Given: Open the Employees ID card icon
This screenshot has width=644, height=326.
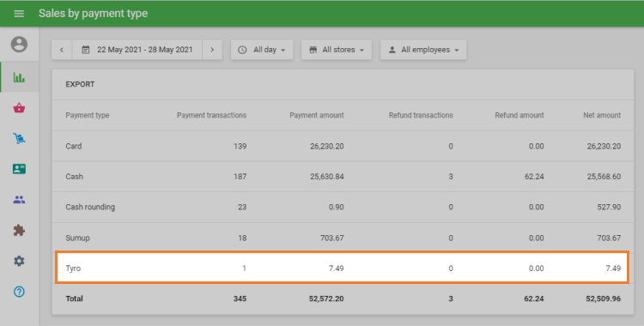Looking at the screenshot, I should [x=19, y=169].
